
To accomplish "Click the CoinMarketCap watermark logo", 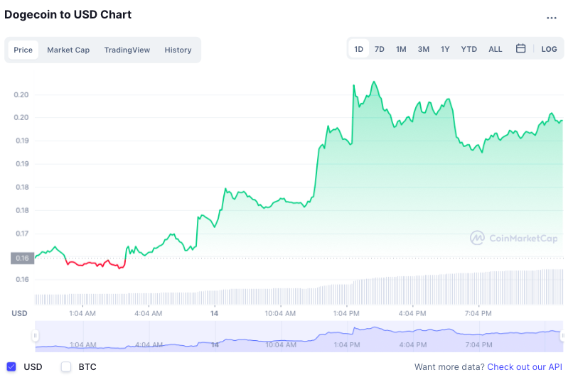I will [513, 238].
